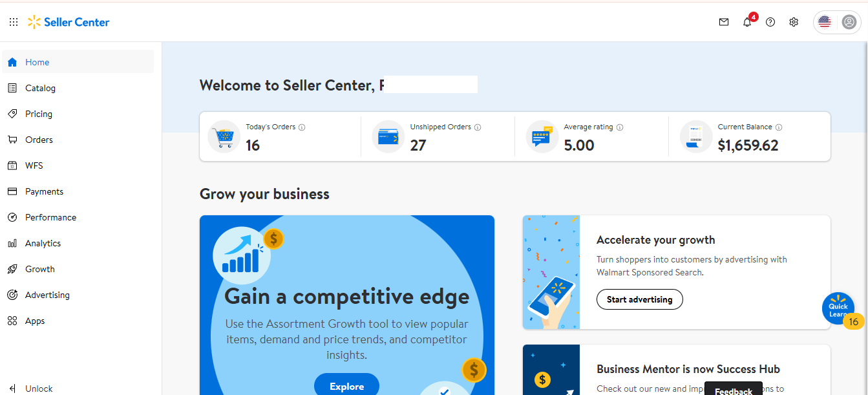Open the Catalog menu item
Image resolution: width=868 pixels, height=395 pixels.
coord(40,88)
